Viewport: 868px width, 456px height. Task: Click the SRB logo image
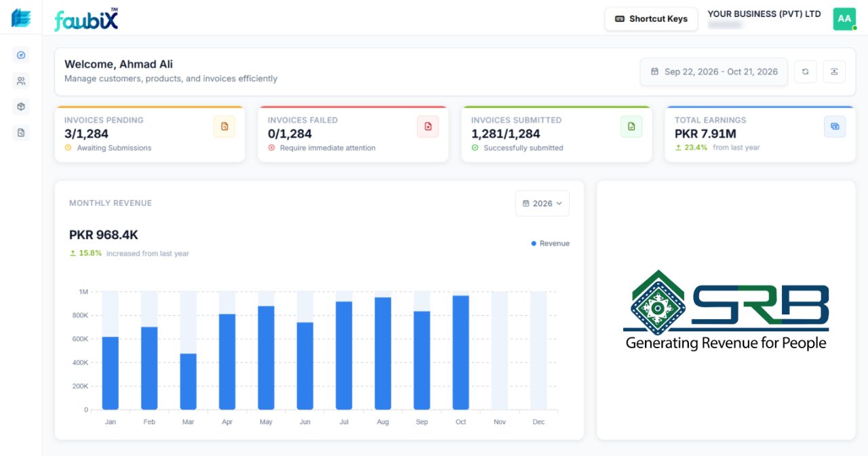[x=726, y=310]
